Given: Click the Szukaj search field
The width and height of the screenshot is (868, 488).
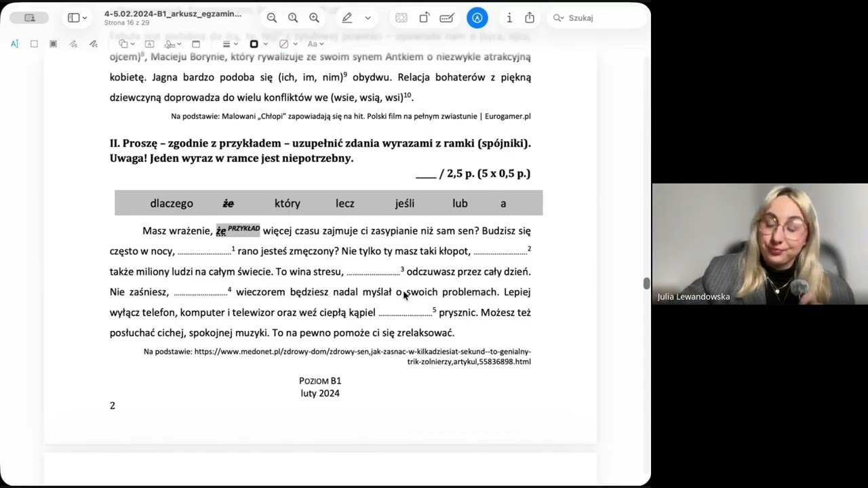Looking at the screenshot, I should click(597, 18).
